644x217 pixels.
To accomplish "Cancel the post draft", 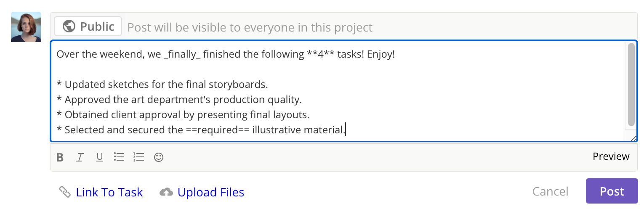I will pos(550,191).
